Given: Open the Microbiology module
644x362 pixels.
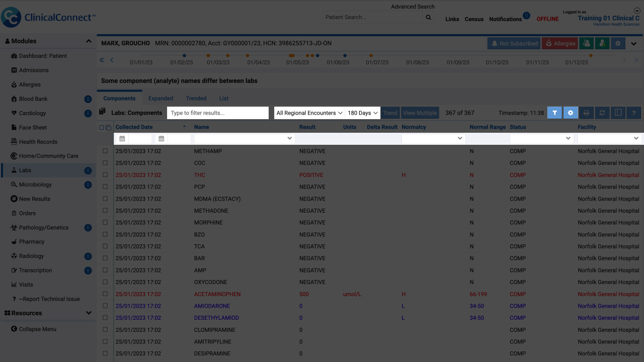Looking at the screenshot, I should pyautogui.click(x=35, y=185).
